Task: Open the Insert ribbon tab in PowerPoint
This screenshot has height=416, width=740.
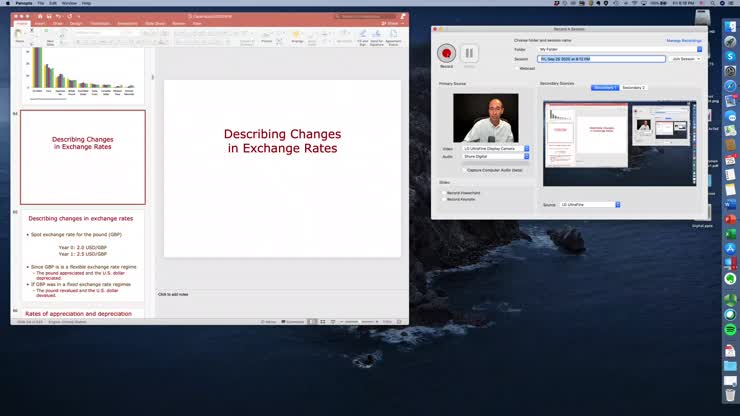Action: pos(40,23)
